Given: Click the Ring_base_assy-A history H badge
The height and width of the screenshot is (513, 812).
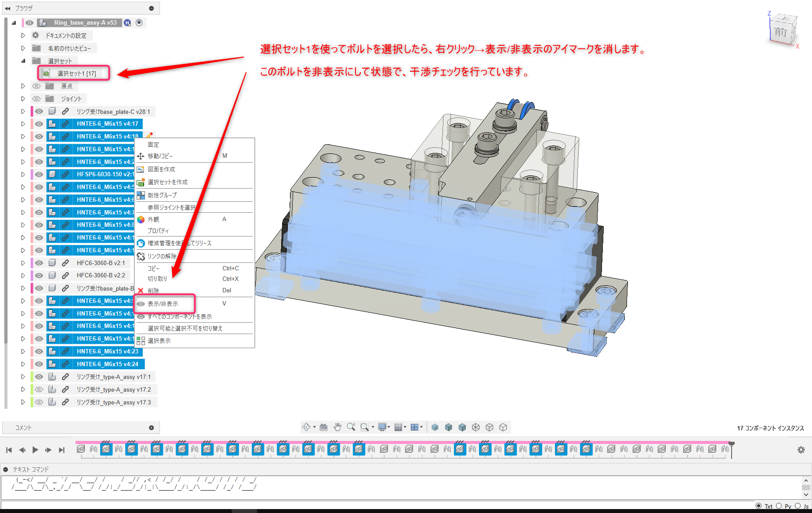Looking at the screenshot, I should (x=127, y=23).
